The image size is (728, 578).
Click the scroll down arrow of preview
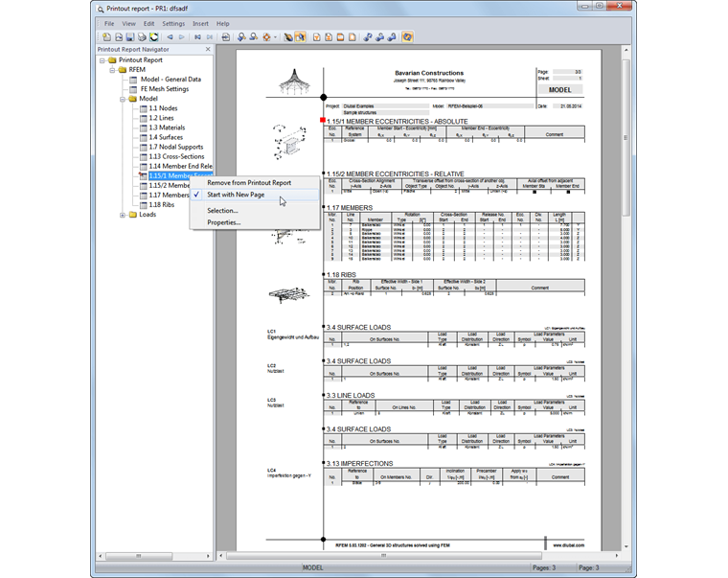pos(626,546)
